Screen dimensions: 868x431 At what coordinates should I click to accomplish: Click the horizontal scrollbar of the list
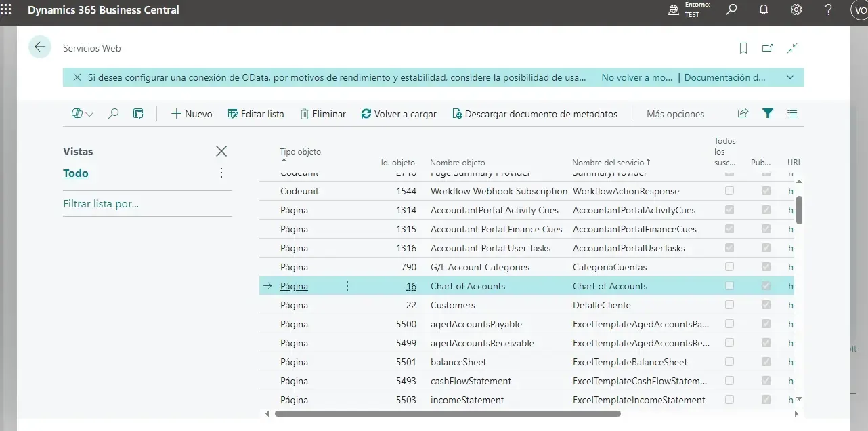(447, 413)
